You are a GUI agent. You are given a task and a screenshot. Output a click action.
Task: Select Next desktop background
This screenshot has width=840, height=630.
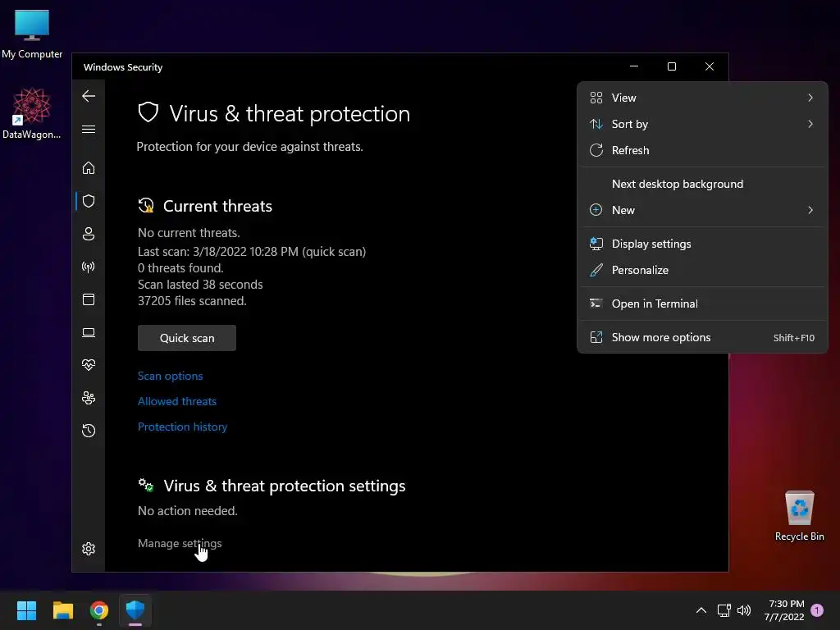coord(702,184)
